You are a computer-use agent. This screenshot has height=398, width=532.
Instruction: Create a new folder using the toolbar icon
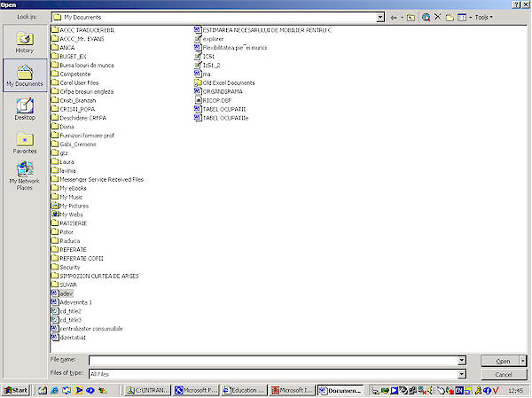point(450,17)
